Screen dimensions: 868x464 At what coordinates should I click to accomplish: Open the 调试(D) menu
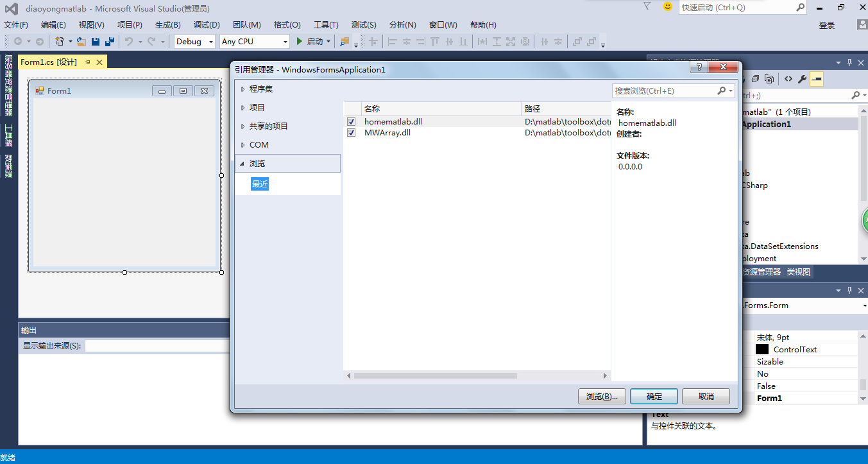(x=207, y=25)
